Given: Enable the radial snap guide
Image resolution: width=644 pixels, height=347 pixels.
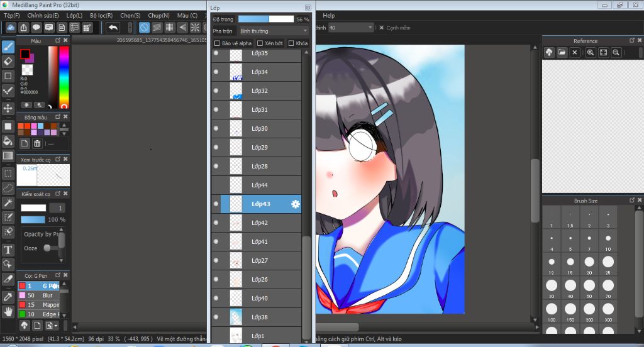Looking at the screenshot, I should tap(195, 28).
